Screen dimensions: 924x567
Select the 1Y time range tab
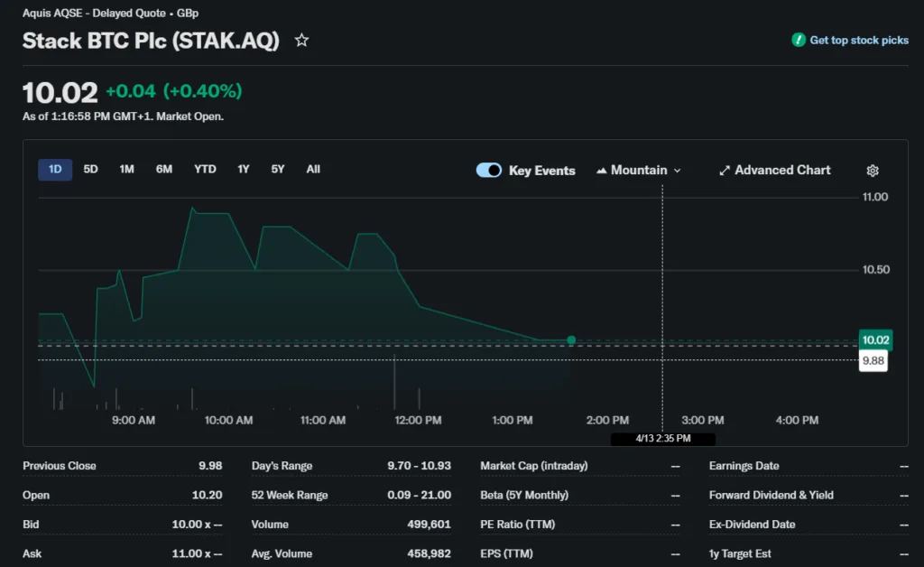[x=243, y=169]
